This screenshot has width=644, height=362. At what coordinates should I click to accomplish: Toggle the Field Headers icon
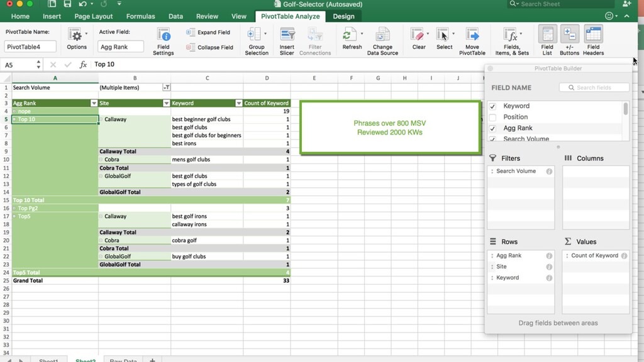(x=593, y=35)
